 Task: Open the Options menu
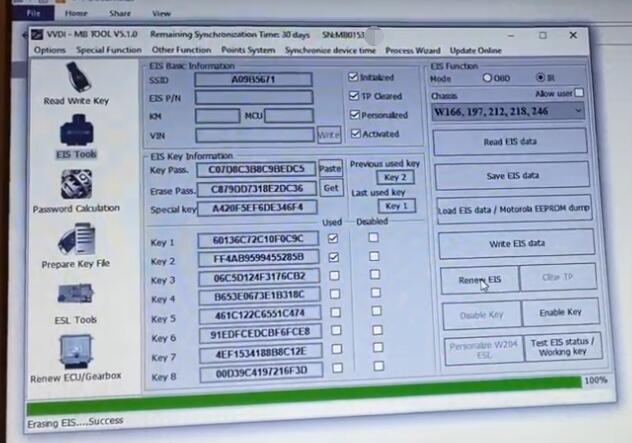click(50, 50)
